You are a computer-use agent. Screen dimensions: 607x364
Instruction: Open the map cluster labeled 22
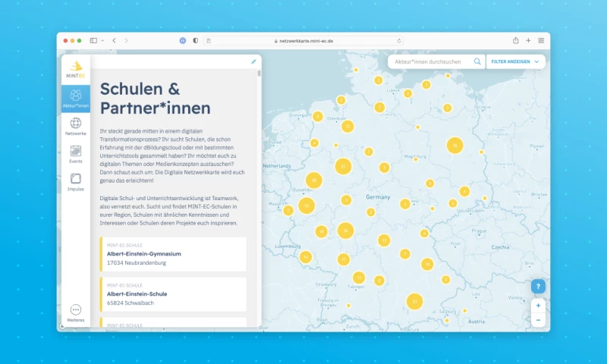414,302
